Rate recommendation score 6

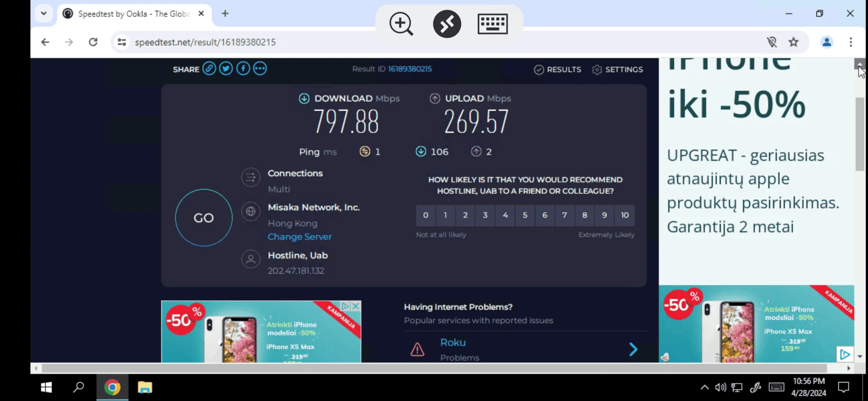pos(545,215)
